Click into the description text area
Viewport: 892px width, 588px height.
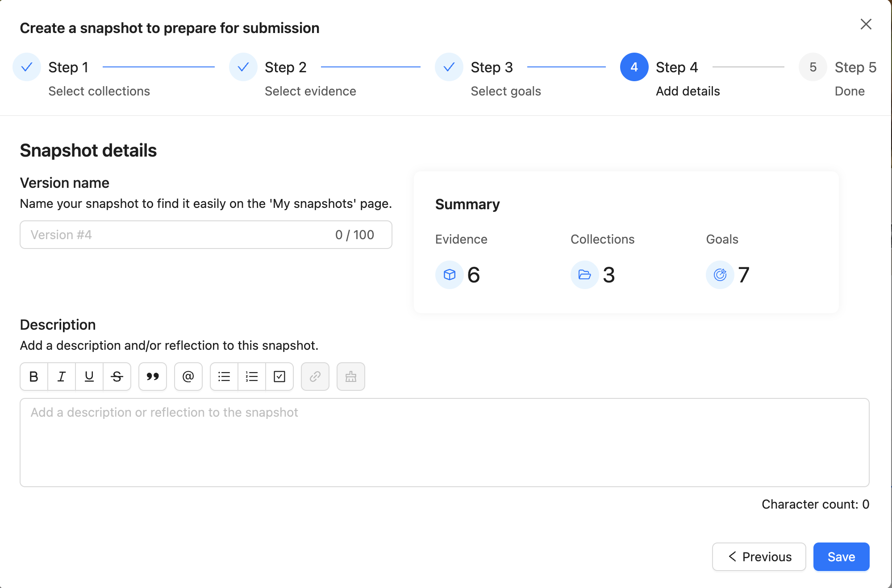pos(444,443)
